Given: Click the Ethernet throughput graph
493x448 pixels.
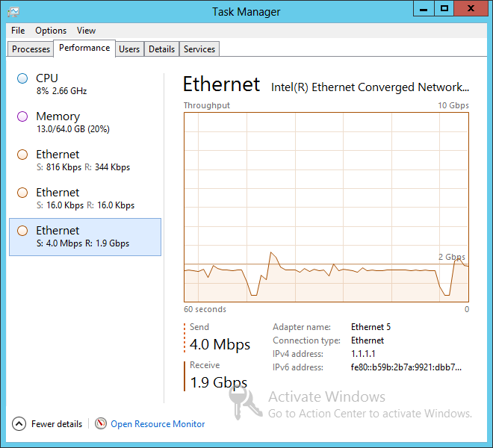Looking at the screenshot, I should 326,207.
